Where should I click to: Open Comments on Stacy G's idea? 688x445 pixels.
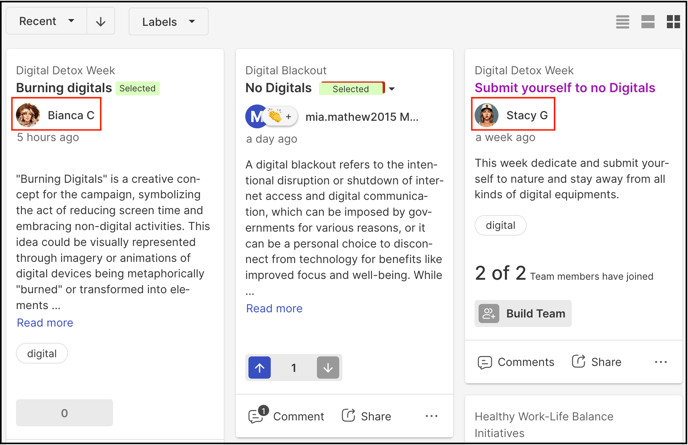tap(516, 362)
